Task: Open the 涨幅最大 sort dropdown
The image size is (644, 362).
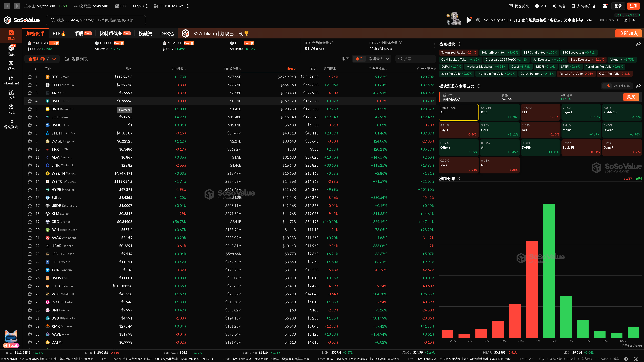Action: 379,59
